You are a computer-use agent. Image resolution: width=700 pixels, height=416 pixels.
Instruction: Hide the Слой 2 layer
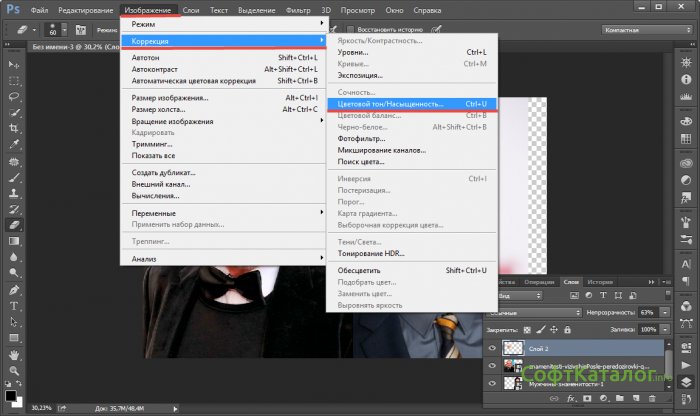point(490,348)
